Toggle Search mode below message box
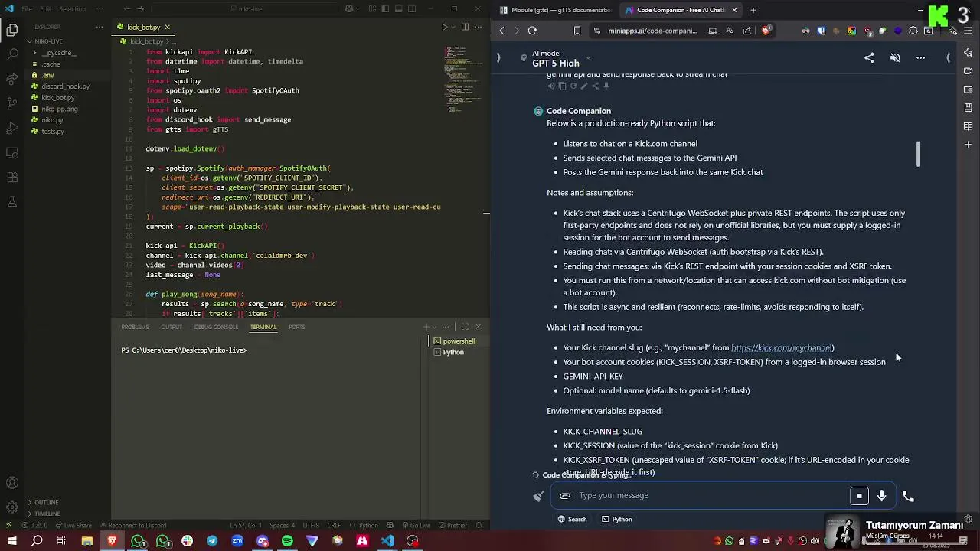 572,520
